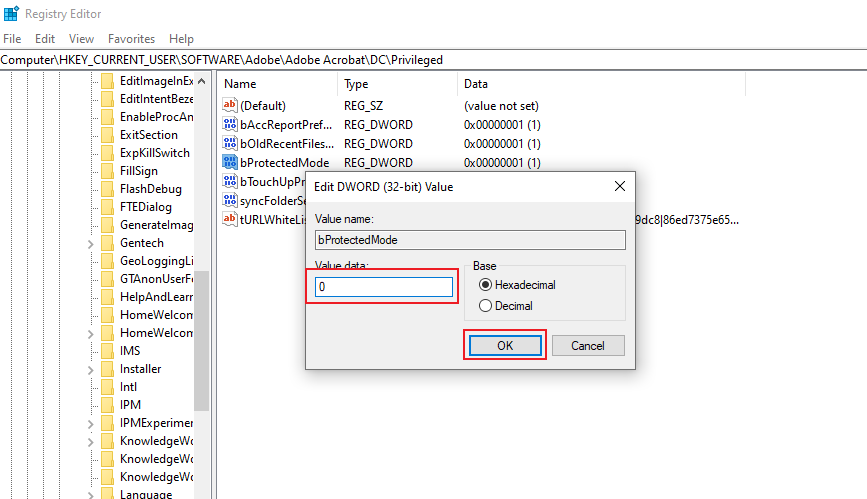
Task: Click the Installer folder icon
Action: tap(107, 369)
